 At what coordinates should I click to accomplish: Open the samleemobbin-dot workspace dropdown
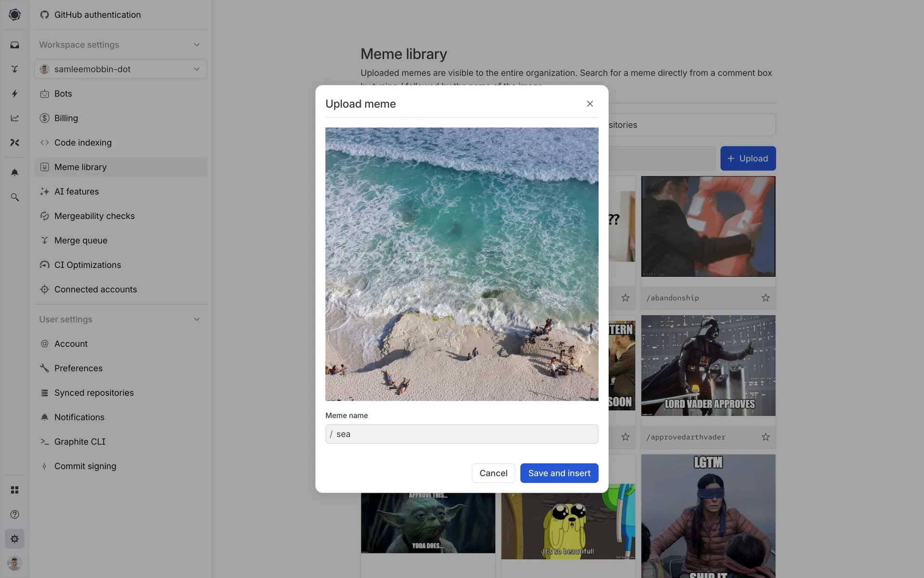coord(120,69)
